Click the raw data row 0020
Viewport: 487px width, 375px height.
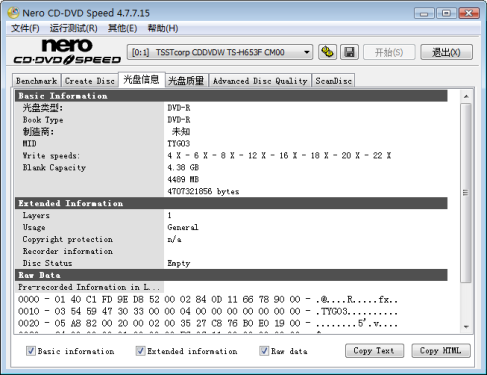click(x=208, y=323)
